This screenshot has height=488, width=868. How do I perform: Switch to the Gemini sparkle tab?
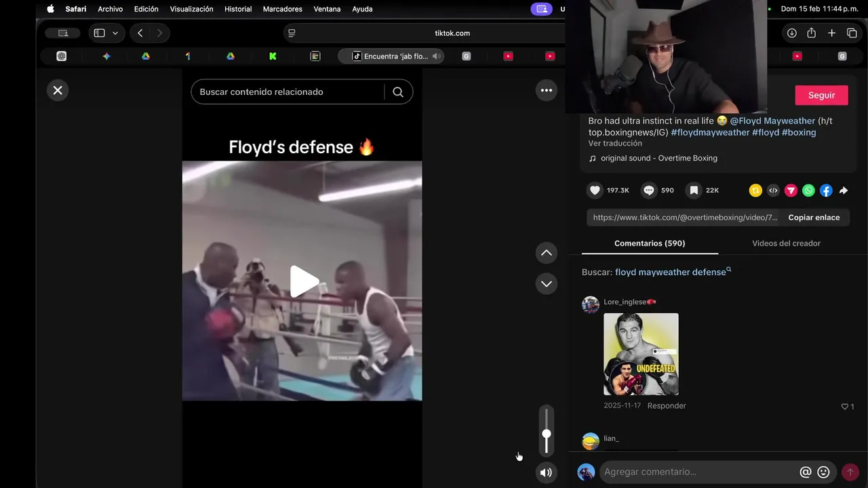(x=106, y=56)
